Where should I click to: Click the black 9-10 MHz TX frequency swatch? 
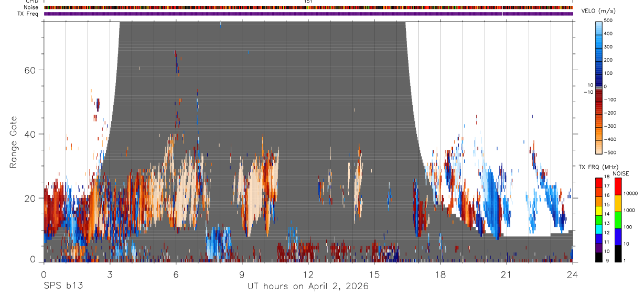[598, 257]
